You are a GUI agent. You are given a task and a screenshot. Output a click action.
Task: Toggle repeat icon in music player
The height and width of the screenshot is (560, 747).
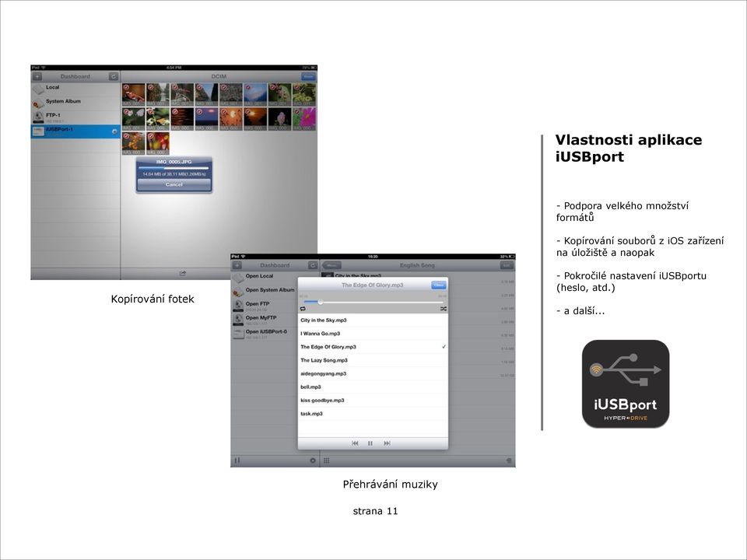[303, 309]
